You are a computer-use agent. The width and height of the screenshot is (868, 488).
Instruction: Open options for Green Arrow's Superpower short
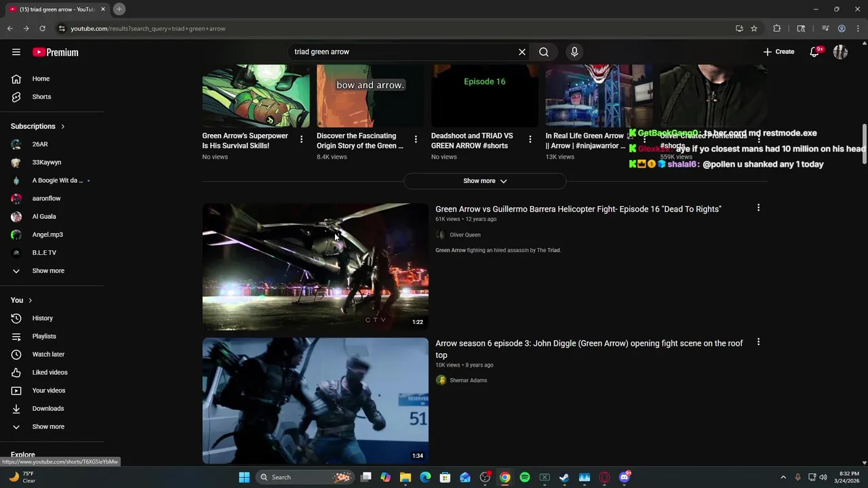click(x=301, y=139)
